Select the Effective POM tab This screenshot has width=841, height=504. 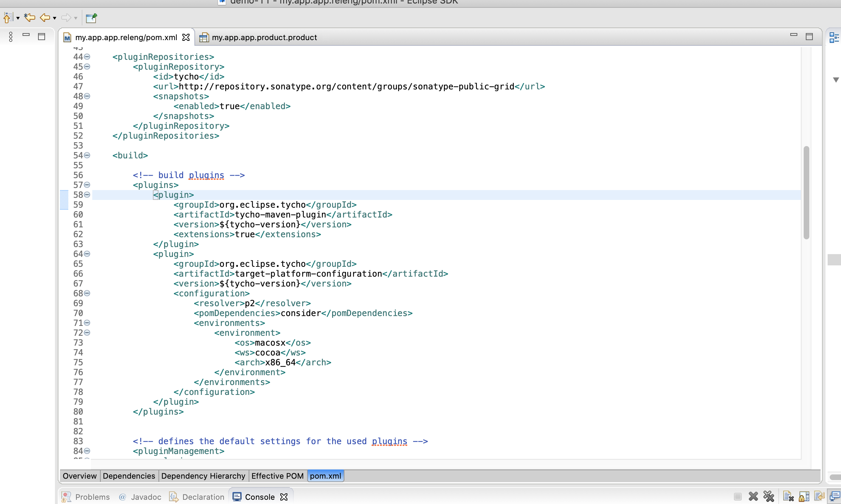coord(277,476)
